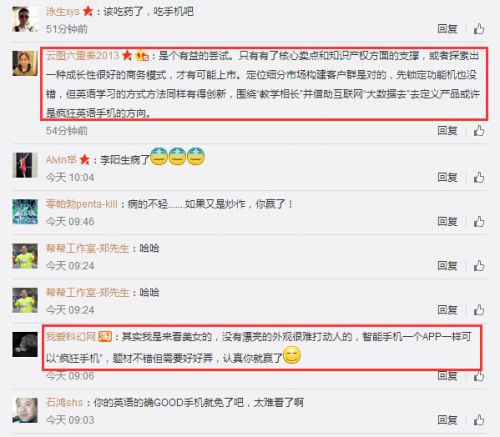Viewport: 500px width, 437px height.
Task: Reply to 泳生xys comment
Action: (447, 29)
